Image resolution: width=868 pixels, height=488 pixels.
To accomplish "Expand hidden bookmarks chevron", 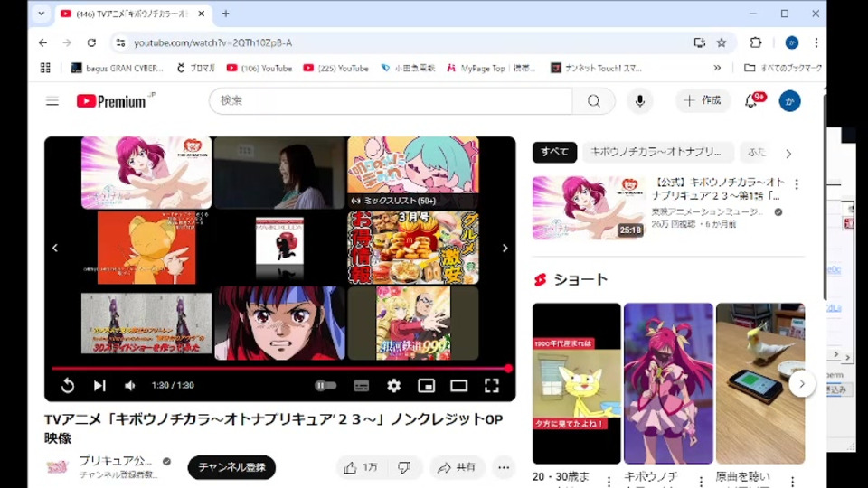I will pyautogui.click(x=717, y=68).
